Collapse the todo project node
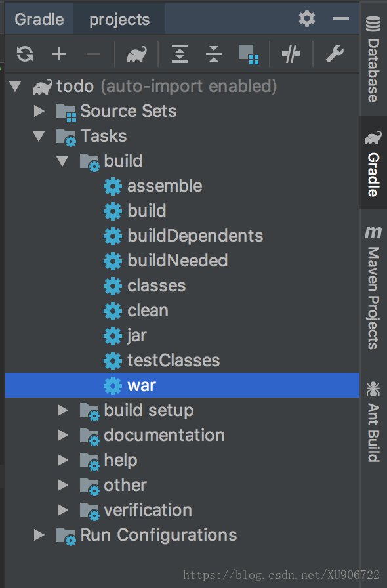 click(15, 86)
